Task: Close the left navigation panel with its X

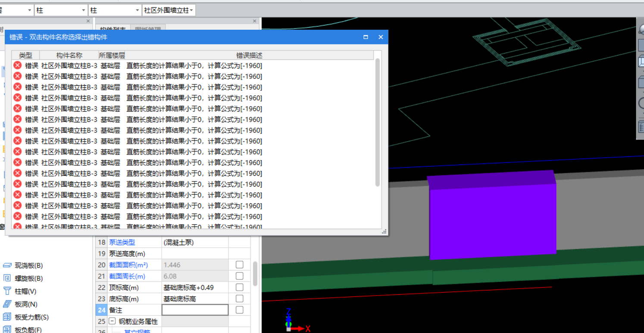Action: [88, 21]
